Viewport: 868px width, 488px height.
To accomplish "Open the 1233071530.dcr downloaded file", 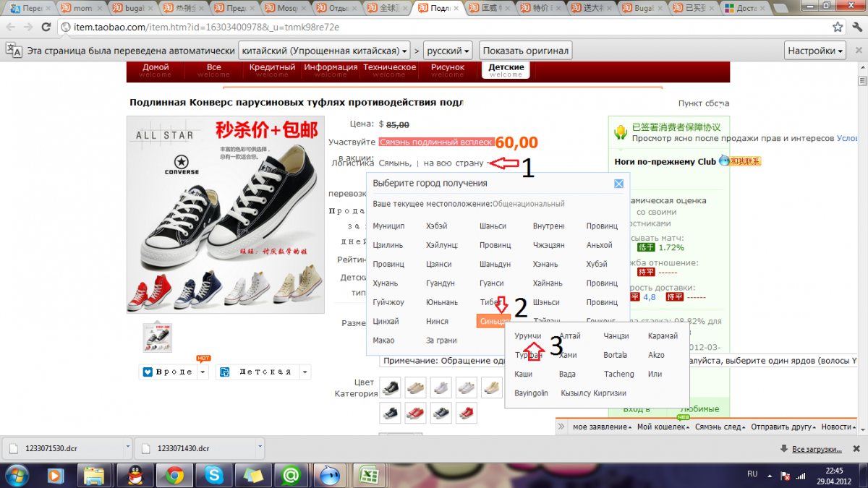I will tap(64, 448).
